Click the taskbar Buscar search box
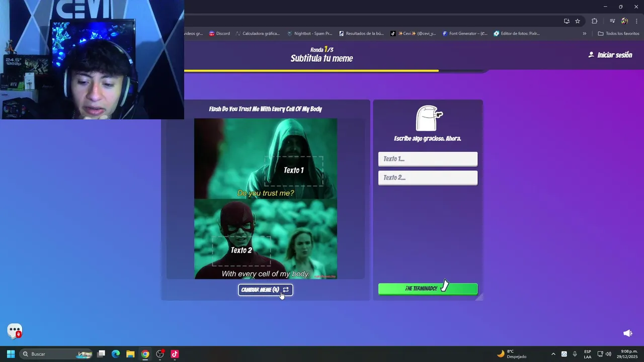The width and height of the screenshot is (644, 362). pyautogui.click(x=56, y=354)
